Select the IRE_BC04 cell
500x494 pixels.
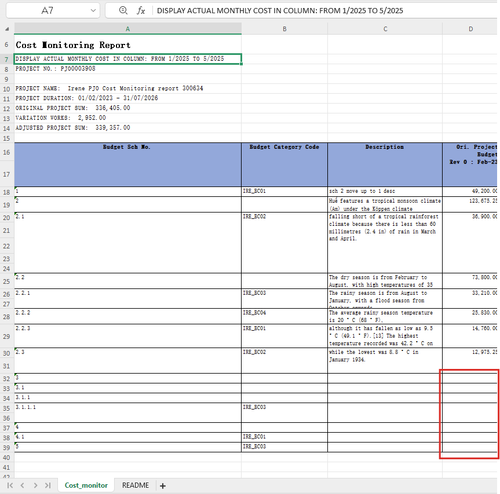(284, 316)
